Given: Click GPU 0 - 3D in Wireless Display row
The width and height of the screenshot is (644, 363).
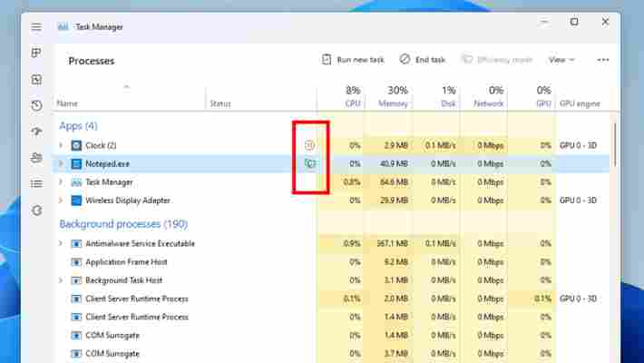Looking at the screenshot, I should point(578,201).
